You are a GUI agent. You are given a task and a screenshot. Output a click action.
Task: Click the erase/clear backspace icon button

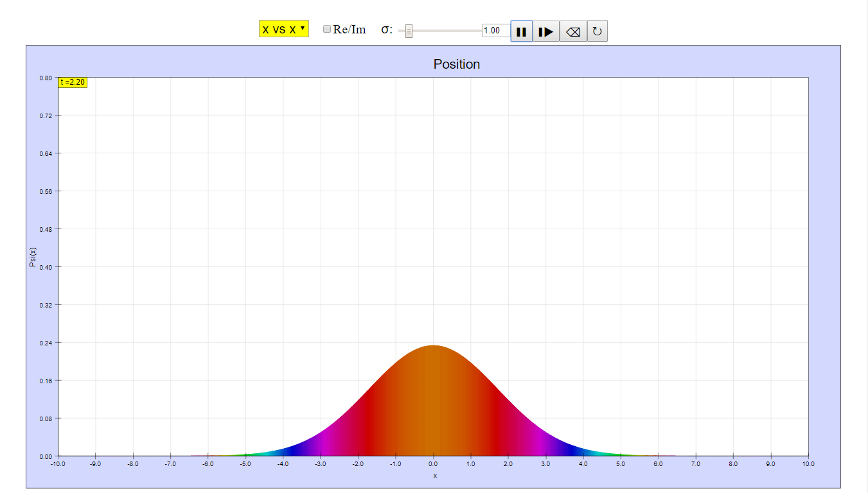tap(573, 31)
